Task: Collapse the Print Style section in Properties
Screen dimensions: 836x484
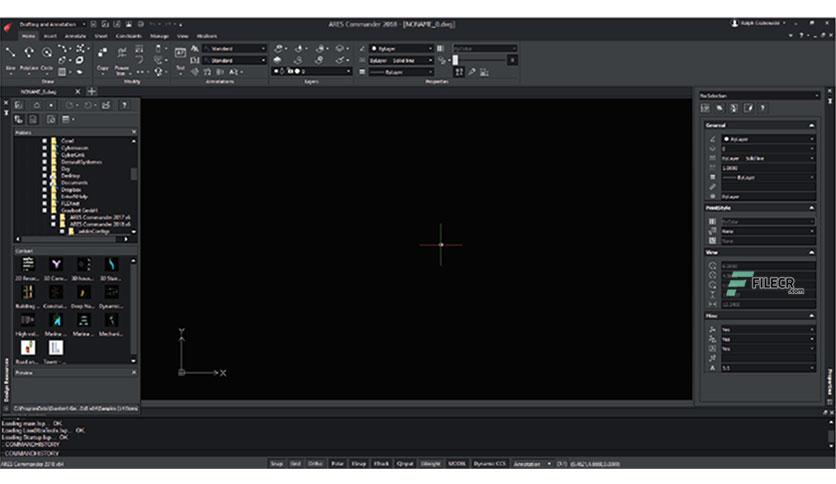Action: [811, 208]
